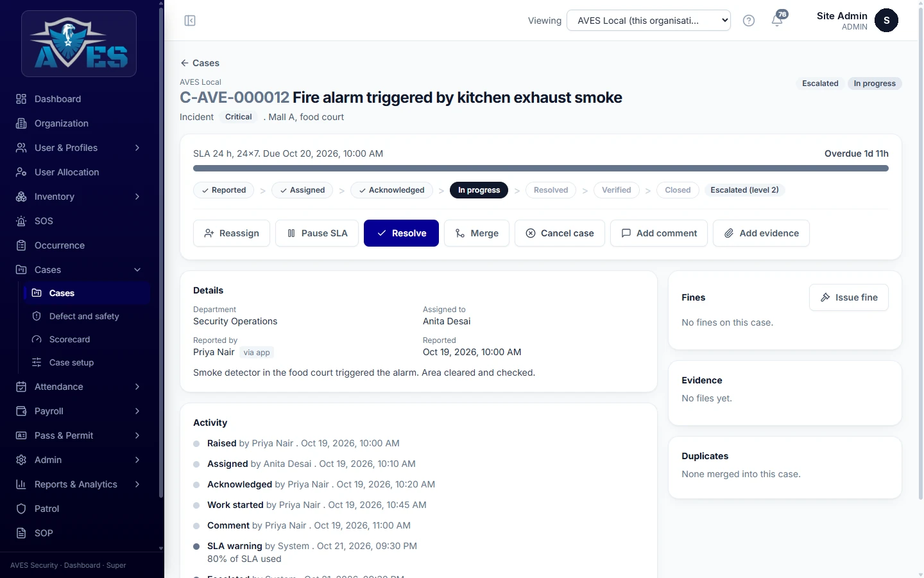Click the Escalated (level 2) pill
Image resolution: width=924 pixels, height=578 pixels.
(x=744, y=190)
